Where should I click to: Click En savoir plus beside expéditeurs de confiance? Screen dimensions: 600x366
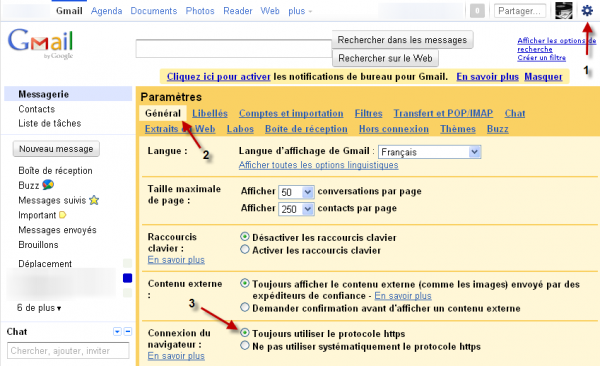(x=403, y=296)
